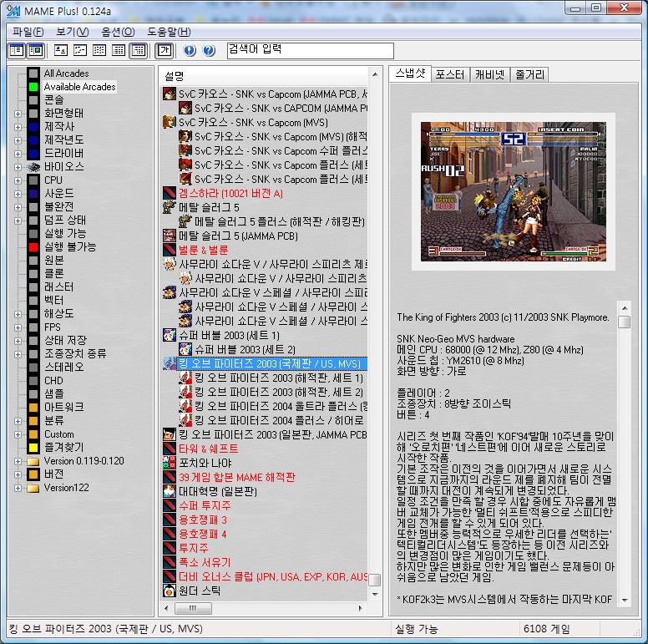Screen dimensions: 648x644
Task: Expand the CPU tree node
Action: (18, 180)
